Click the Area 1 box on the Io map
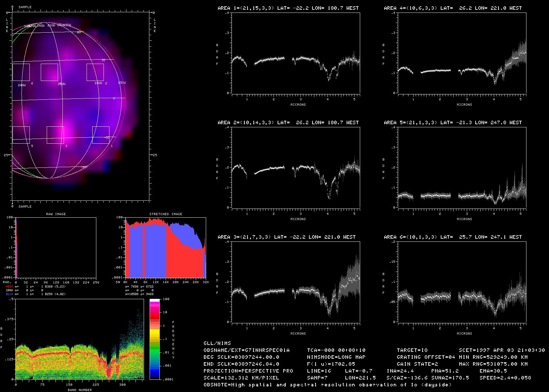Screen dimensions: 549x392 pyautogui.click(x=101, y=135)
